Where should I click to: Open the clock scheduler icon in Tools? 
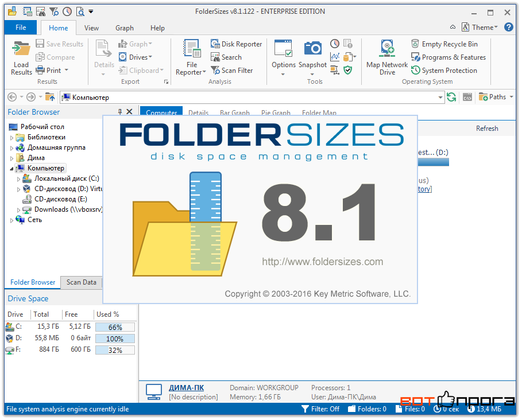coord(335,44)
